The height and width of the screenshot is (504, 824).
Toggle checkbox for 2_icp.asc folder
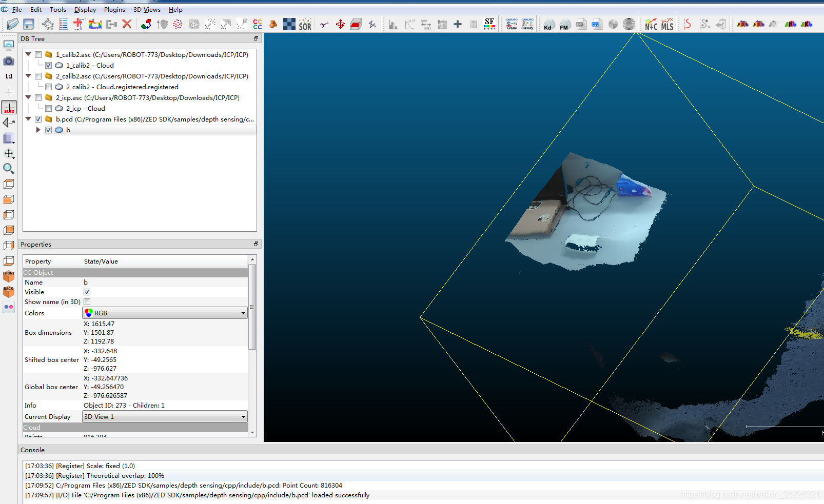pos(38,98)
